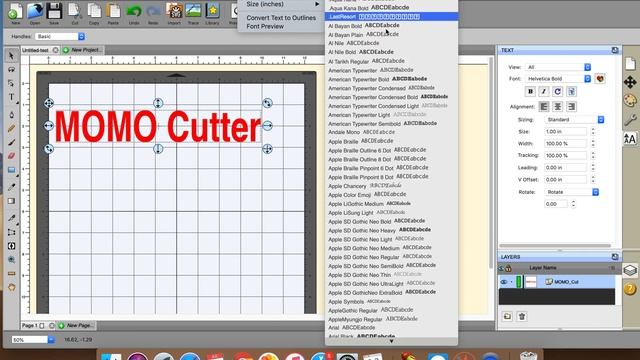Set text alignment to right
This screenshot has height=360, width=640.
(571, 107)
